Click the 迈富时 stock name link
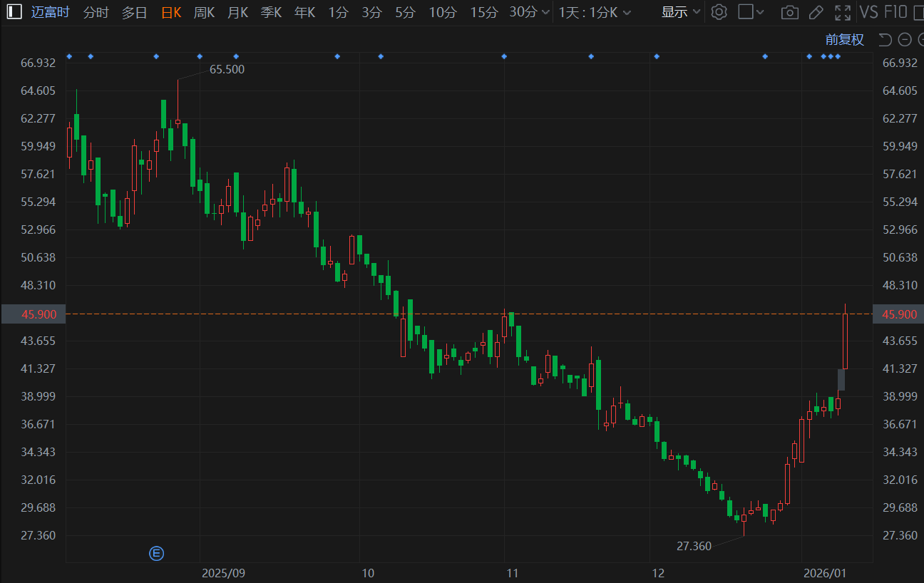This screenshot has width=924, height=583. click(x=51, y=12)
